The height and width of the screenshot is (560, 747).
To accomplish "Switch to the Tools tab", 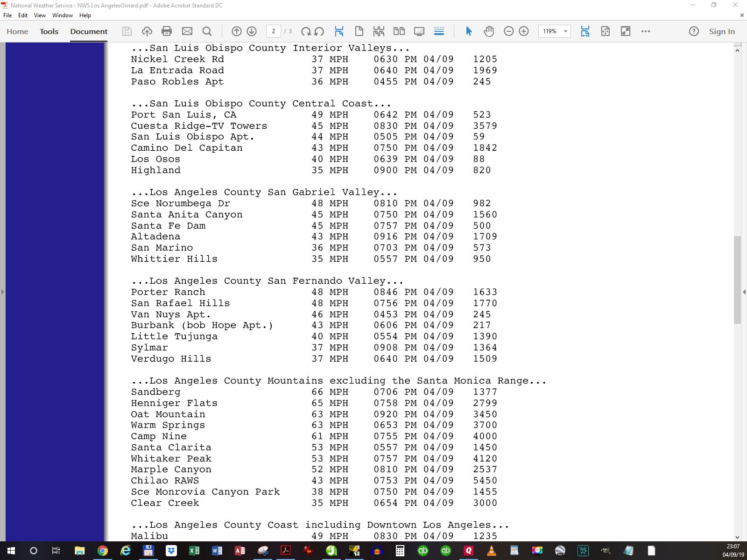I will [x=49, y=31].
